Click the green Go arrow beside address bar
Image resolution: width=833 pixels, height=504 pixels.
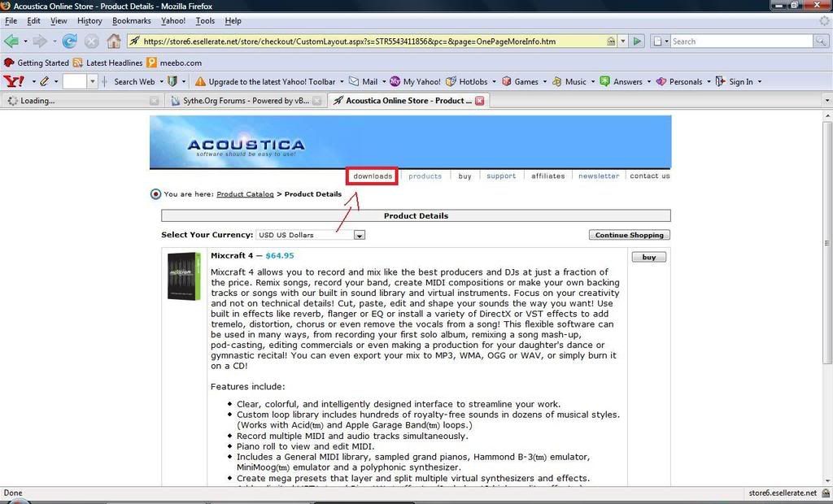pos(638,41)
